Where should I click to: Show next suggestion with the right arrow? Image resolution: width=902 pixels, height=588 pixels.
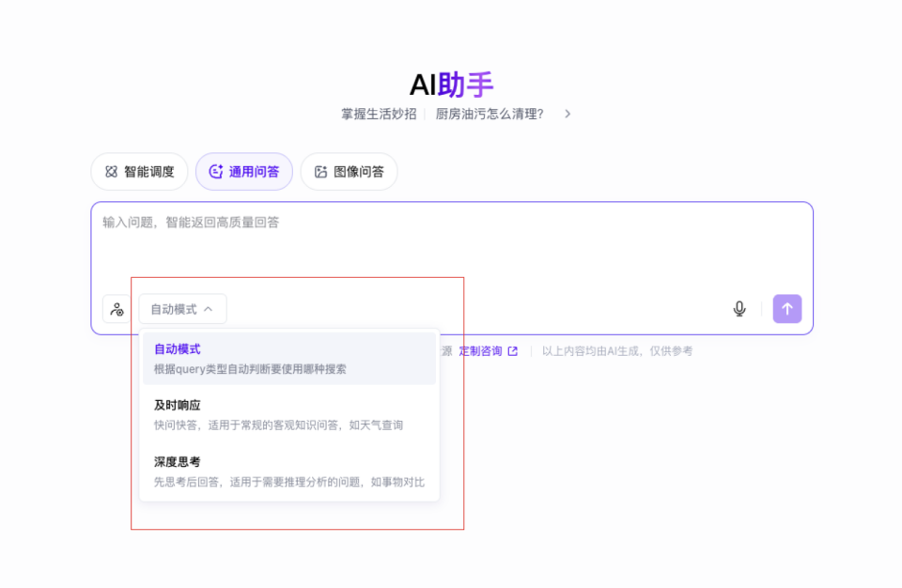(568, 114)
